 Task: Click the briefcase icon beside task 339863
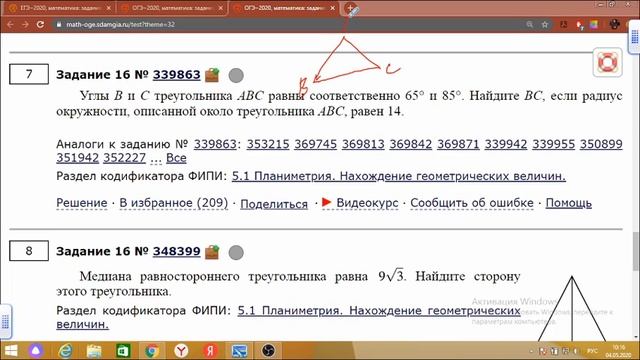click(212, 75)
